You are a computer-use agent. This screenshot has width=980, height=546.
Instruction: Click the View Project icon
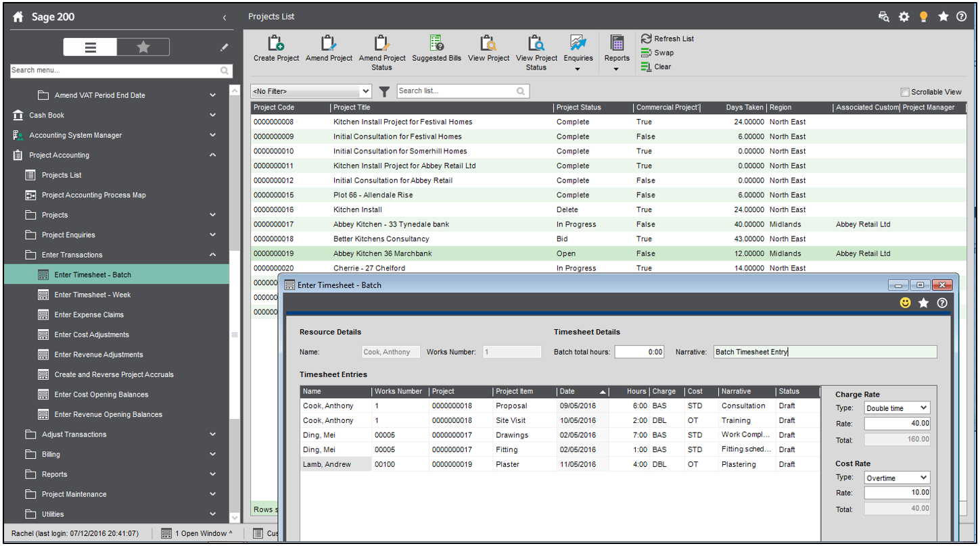coord(488,48)
